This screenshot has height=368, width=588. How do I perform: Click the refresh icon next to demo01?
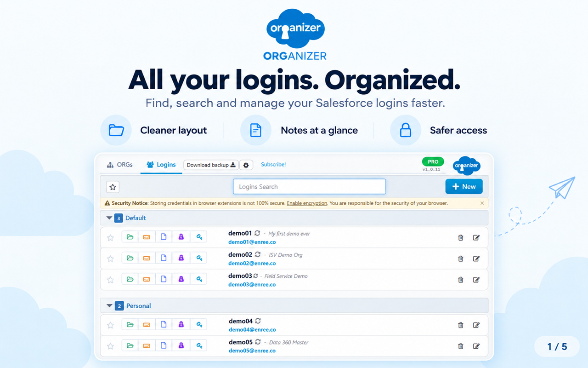[x=258, y=233]
